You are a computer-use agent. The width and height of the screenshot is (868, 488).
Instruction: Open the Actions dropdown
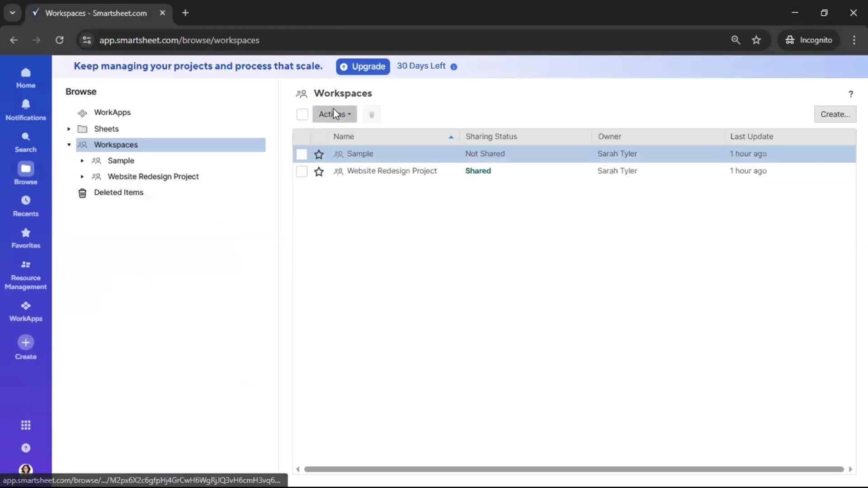pyautogui.click(x=335, y=114)
